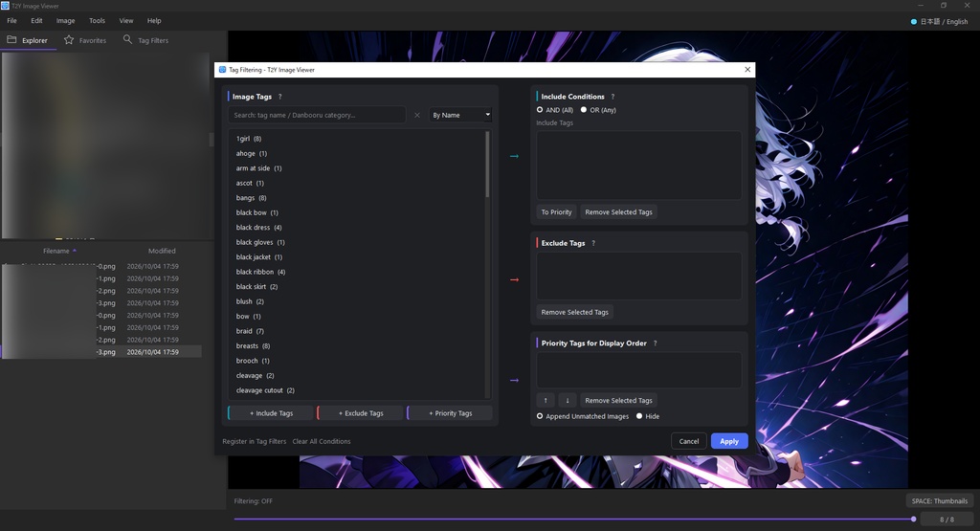
Task: Remove Selected Tags from Priority Tags
Action: click(619, 401)
